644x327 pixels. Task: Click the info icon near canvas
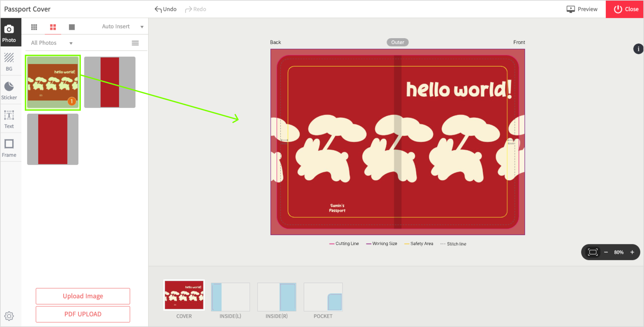tap(638, 49)
